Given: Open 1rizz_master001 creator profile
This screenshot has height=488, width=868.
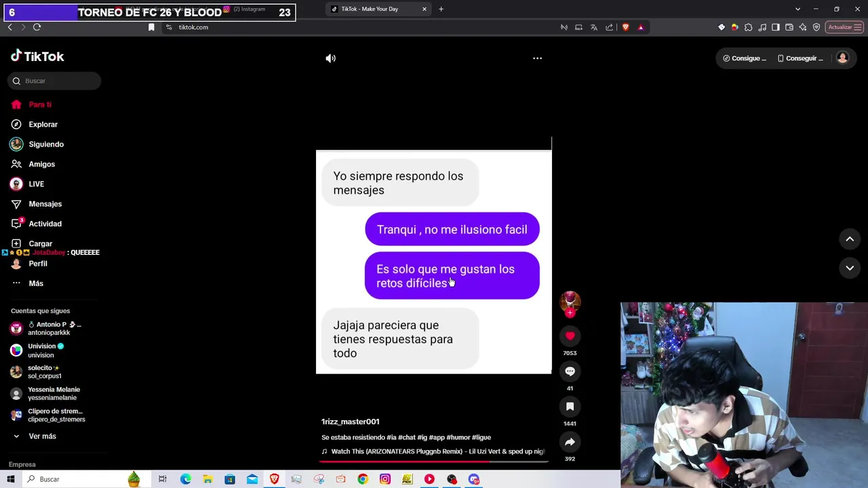Looking at the screenshot, I should click(x=350, y=422).
